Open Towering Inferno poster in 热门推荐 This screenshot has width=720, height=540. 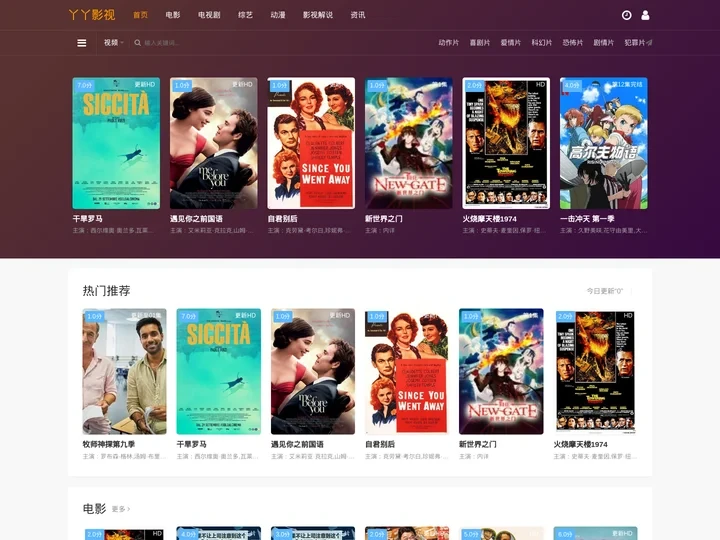[x=596, y=371]
